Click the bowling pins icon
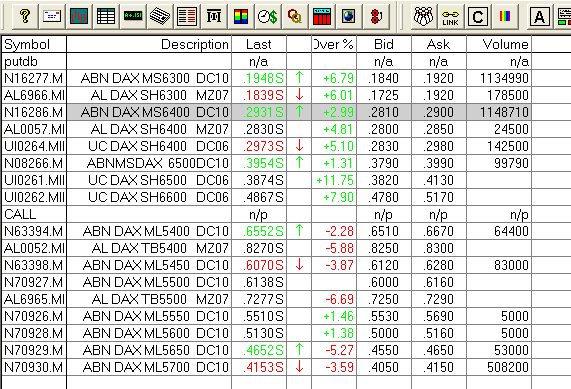The height and width of the screenshot is (389, 571). click(424, 16)
